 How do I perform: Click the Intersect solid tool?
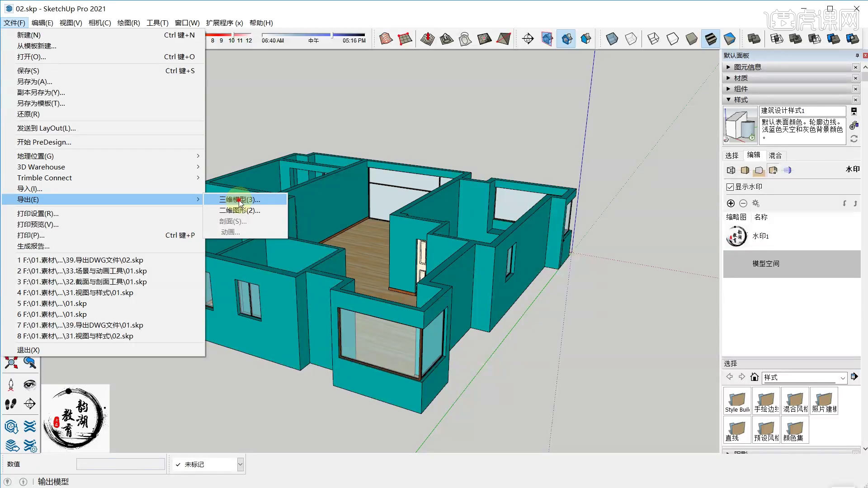777,39
